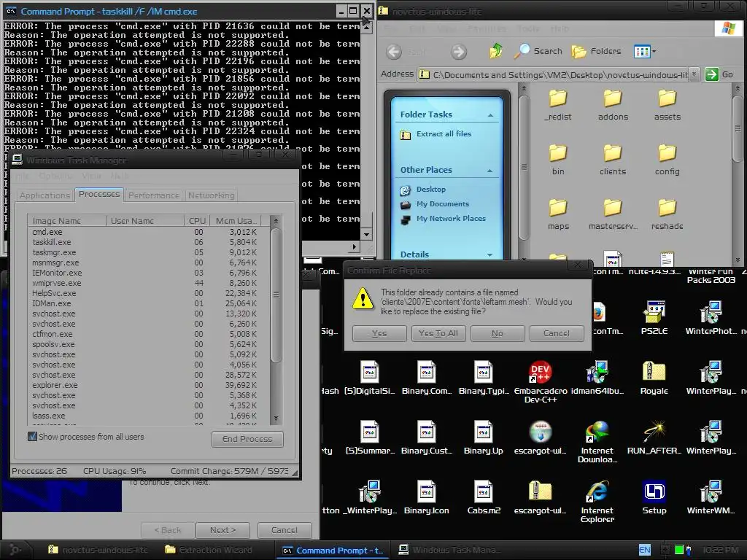Select the maps folder
Viewport: 747px width, 560px height.
pyautogui.click(x=558, y=215)
